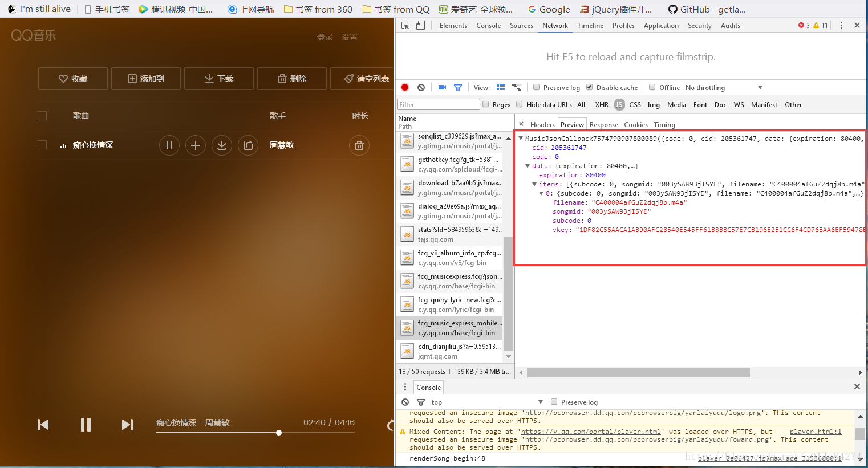Screen dimensions: 868x468
Task: Open the Console drawer three-dot menu
Action: pos(405,387)
